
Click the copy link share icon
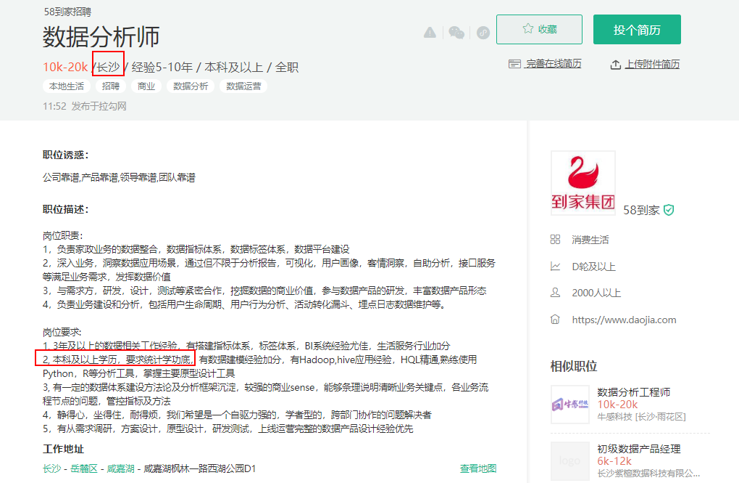click(483, 32)
